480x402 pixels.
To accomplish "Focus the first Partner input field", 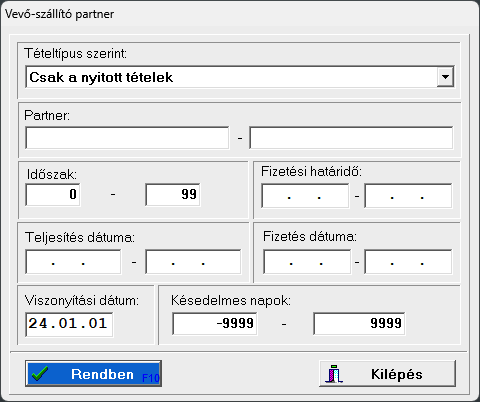I will click(127, 138).
